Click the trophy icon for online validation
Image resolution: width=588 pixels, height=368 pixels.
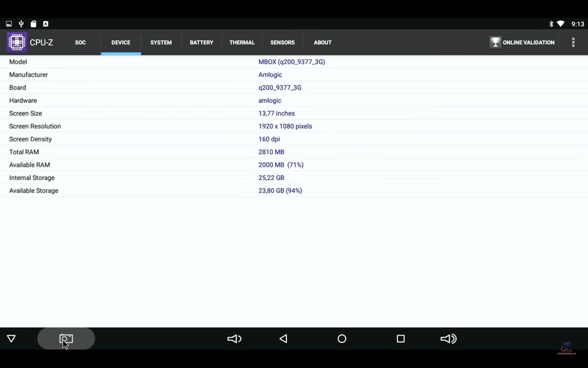(x=495, y=42)
